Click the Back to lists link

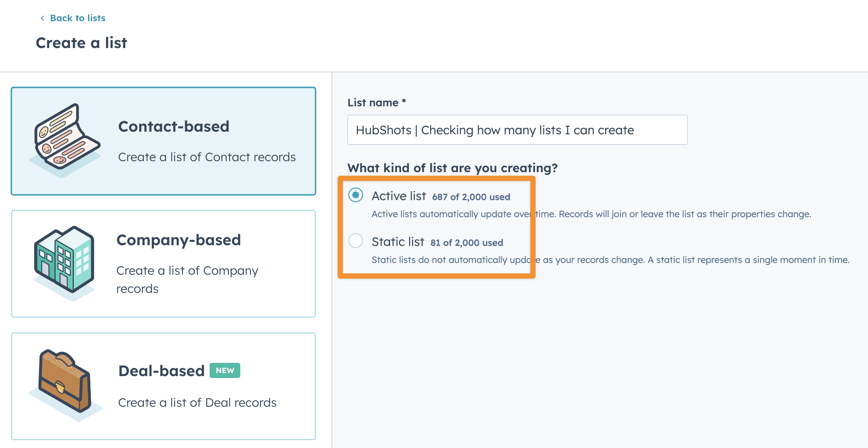77,18
